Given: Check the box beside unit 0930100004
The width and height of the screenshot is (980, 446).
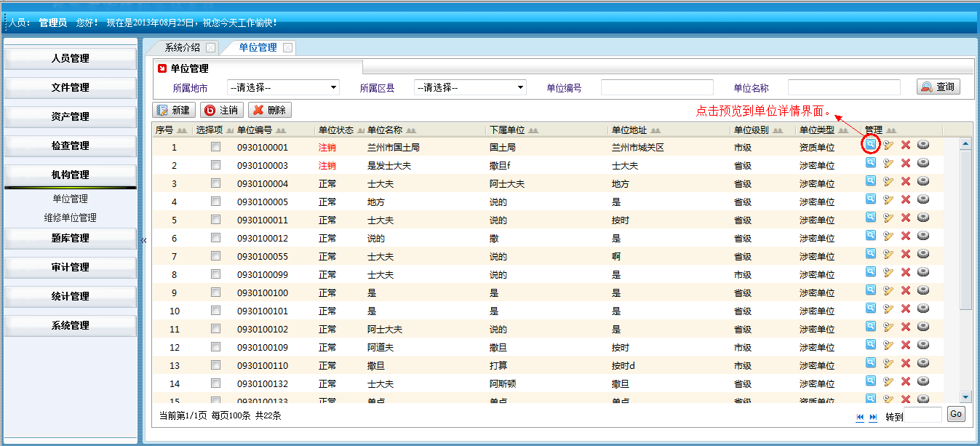Looking at the screenshot, I should click(215, 183).
